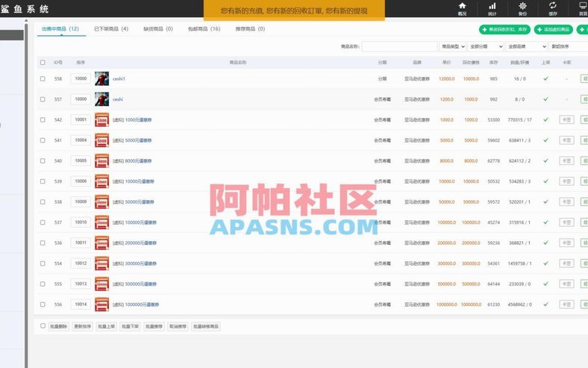The width and height of the screenshot is (588, 368).
Task: Tick the checkbox for product ID 556
Action: 43,305
